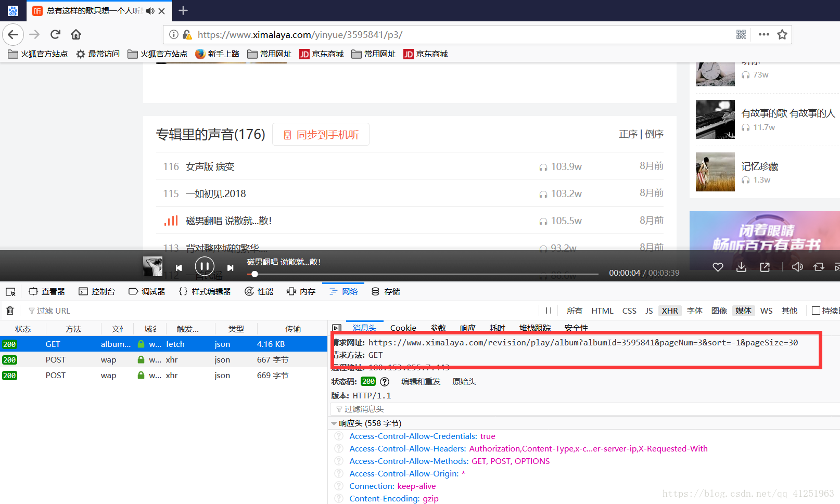
Task: Sort requests by 传输 column header
Action: click(x=292, y=329)
